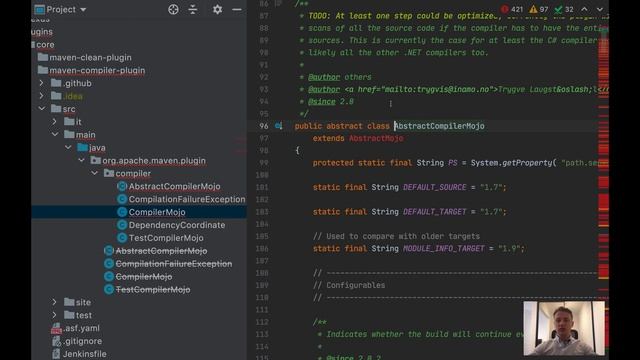
Task: Click the java source root folder icon
Action: tap(82, 147)
